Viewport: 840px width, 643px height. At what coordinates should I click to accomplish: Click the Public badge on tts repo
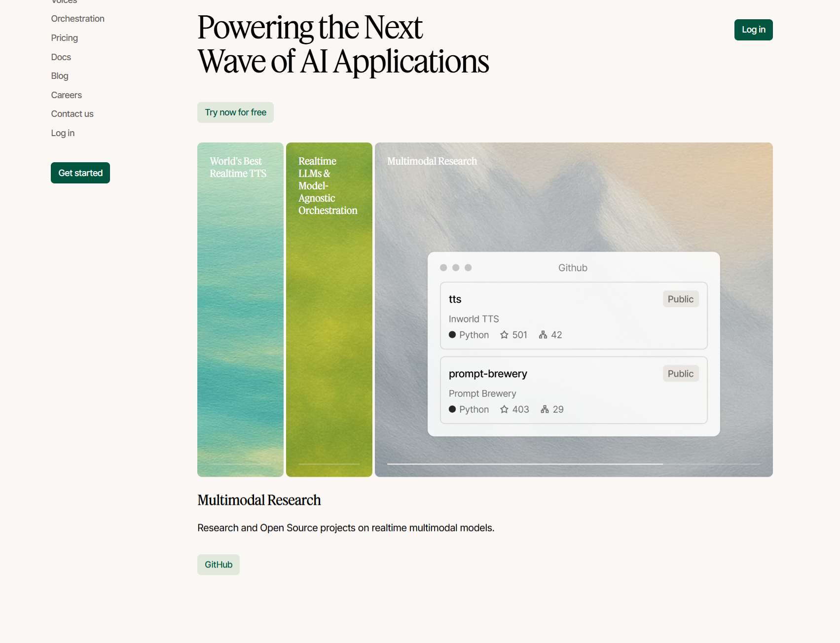[680, 299]
